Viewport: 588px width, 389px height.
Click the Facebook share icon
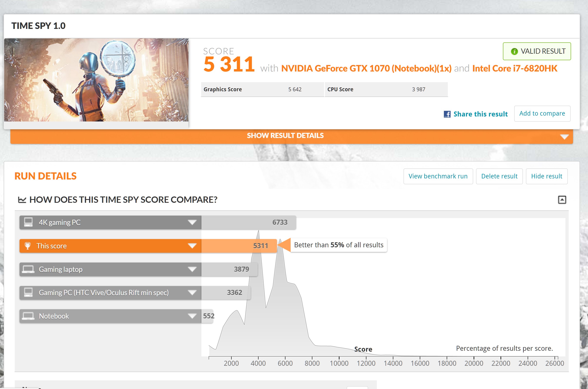pyautogui.click(x=447, y=114)
